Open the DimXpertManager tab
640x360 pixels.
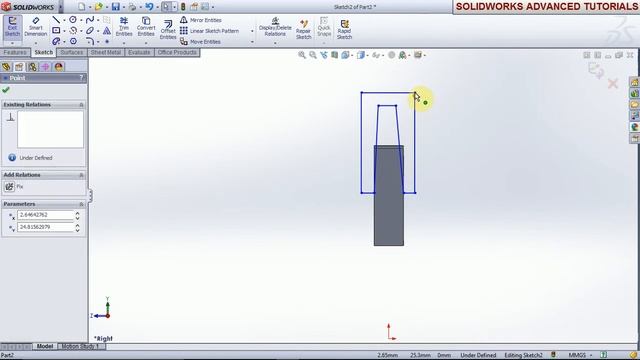click(45, 67)
